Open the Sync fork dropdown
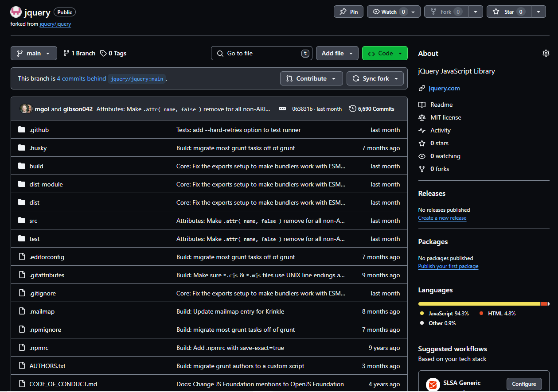 (375, 78)
